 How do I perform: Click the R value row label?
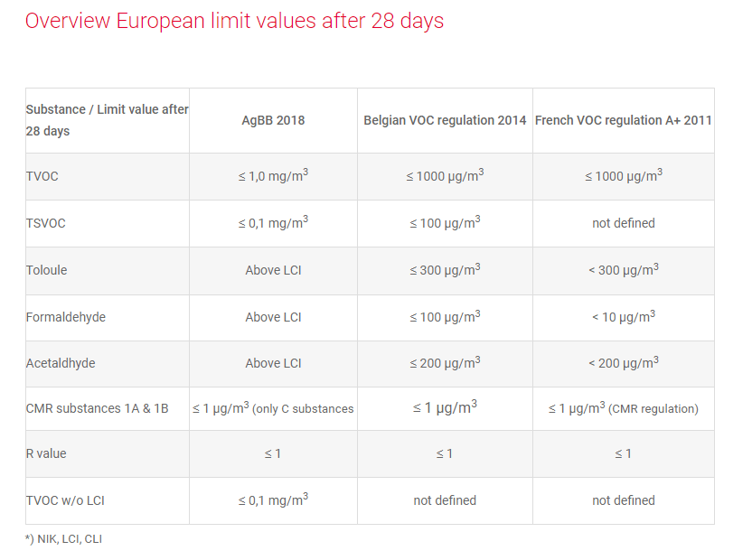46,453
